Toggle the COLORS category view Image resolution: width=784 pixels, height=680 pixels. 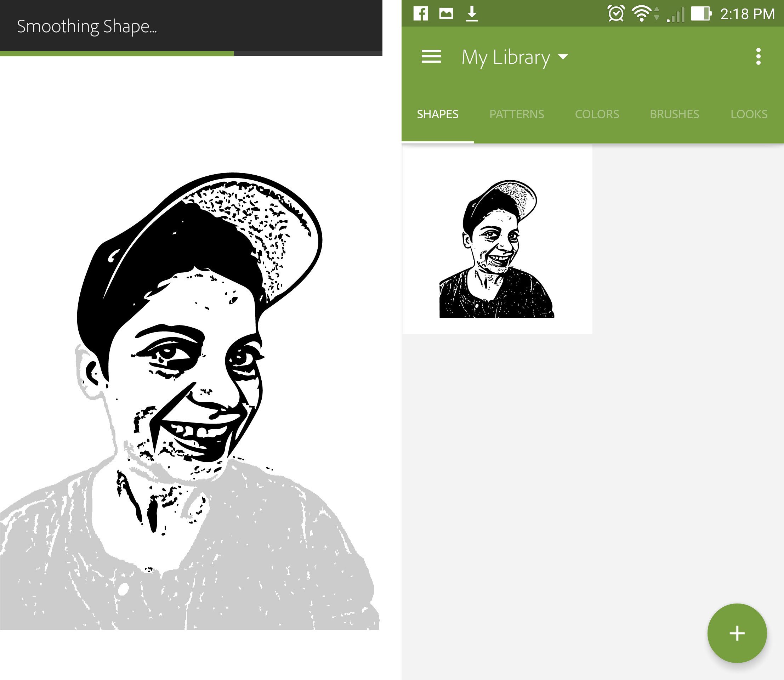(x=596, y=114)
